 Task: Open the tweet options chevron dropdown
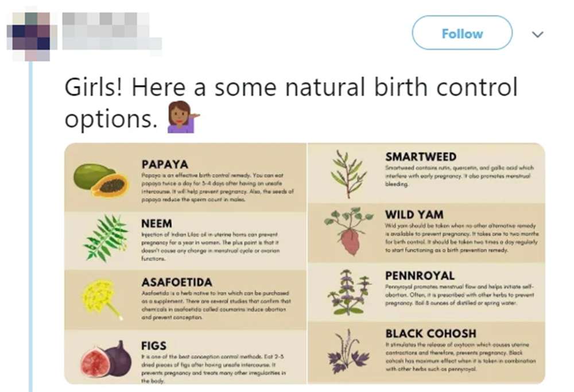[x=538, y=34]
